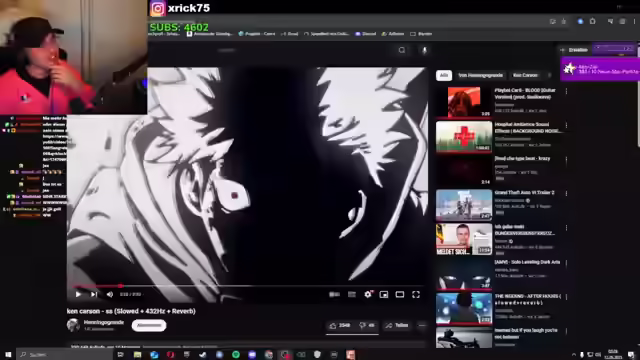Dislike the video thumbs-down button

click(367, 325)
